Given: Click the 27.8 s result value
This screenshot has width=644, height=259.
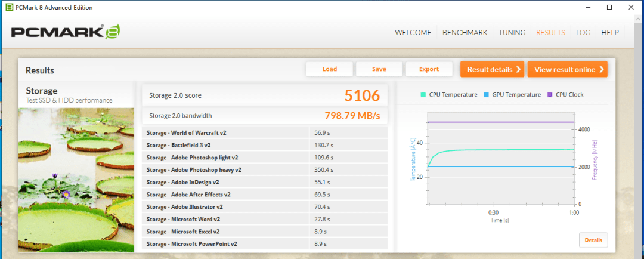Looking at the screenshot, I should tap(322, 219).
